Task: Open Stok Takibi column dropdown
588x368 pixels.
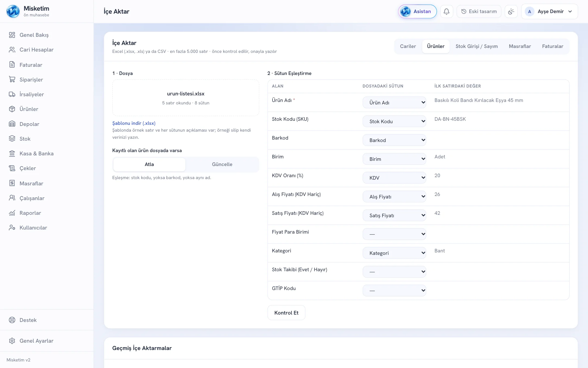Action: pos(394,272)
